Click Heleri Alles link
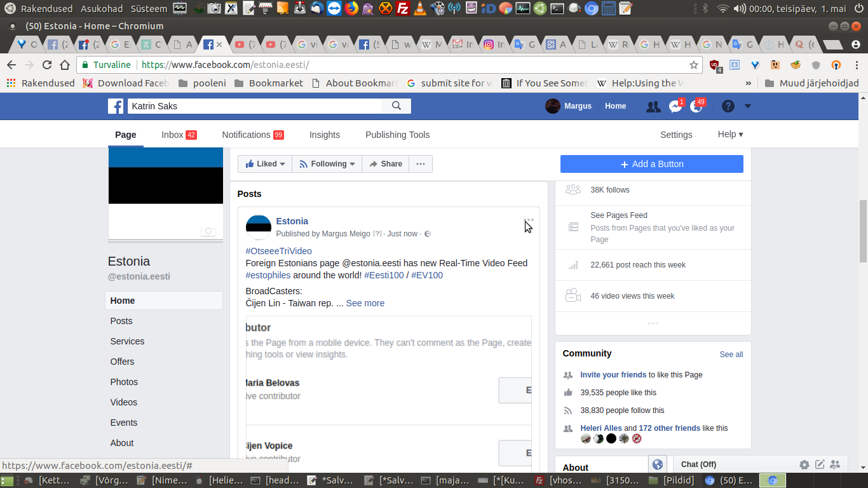The image size is (868, 488). 601,428
